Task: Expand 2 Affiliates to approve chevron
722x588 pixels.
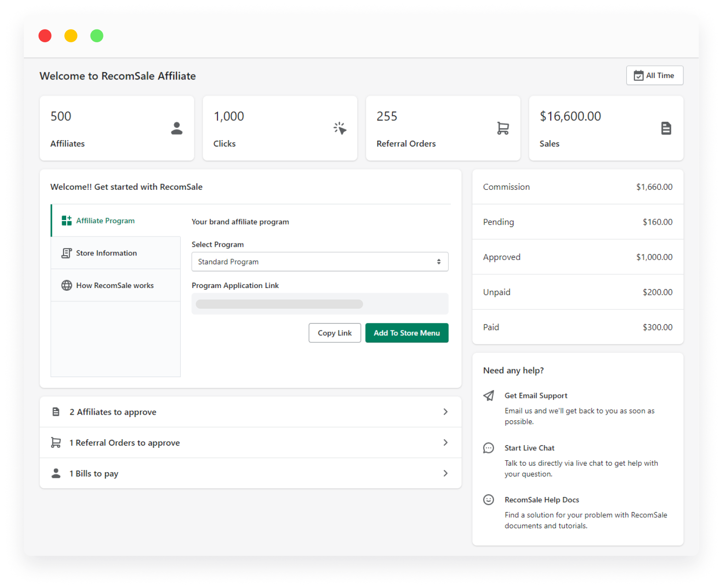Action: click(x=445, y=412)
